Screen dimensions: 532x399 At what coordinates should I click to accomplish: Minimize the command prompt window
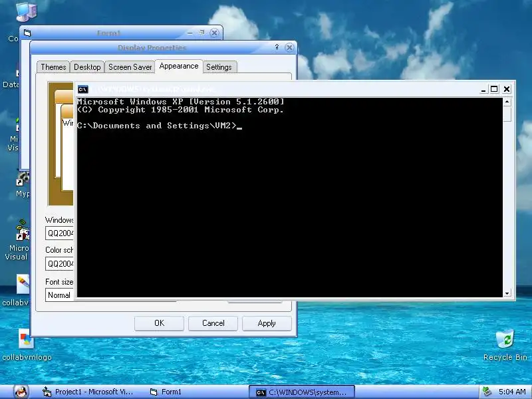coord(484,89)
